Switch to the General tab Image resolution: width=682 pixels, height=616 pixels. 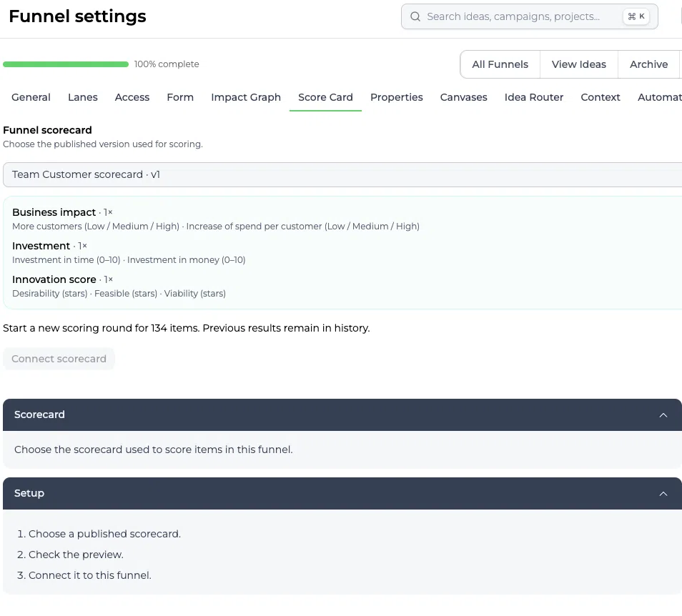coord(31,97)
